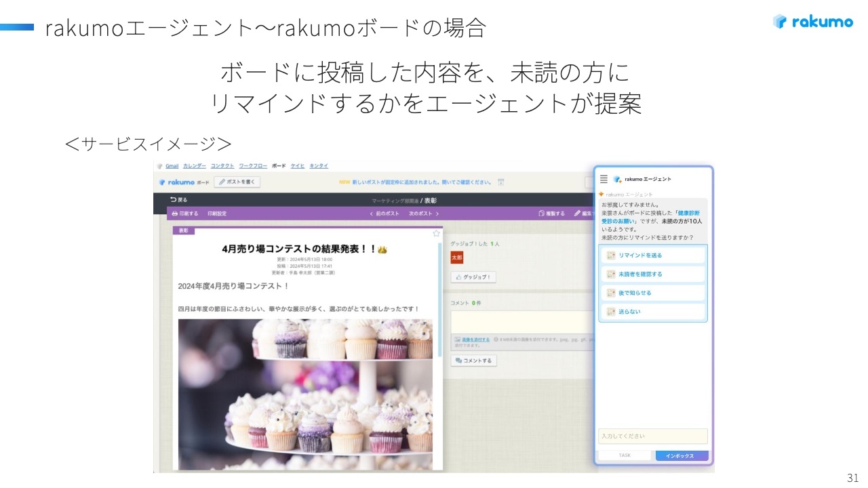Click the rakumo logo at slide top right
Viewport: 868px width, 488px height.
(812, 22)
